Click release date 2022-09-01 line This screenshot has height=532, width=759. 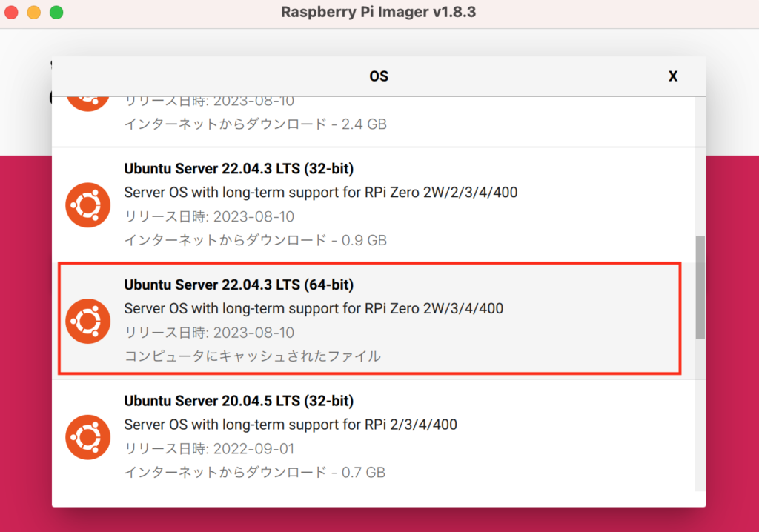coord(209,449)
